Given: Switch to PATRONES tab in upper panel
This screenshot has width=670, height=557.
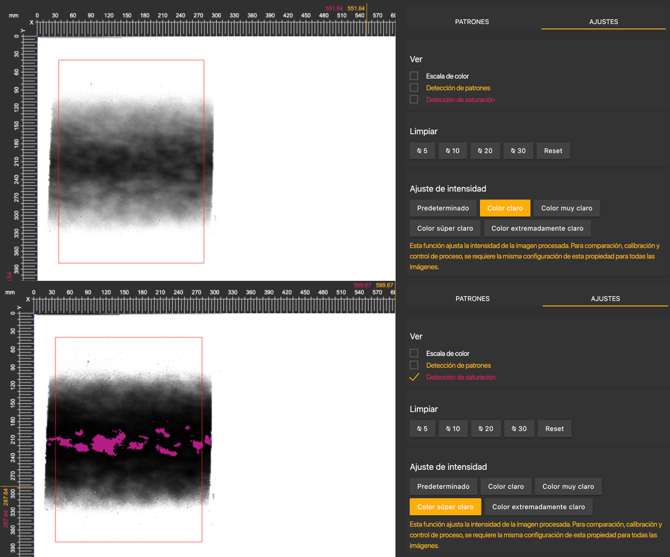Looking at the screenshot, I should [472, 21].
